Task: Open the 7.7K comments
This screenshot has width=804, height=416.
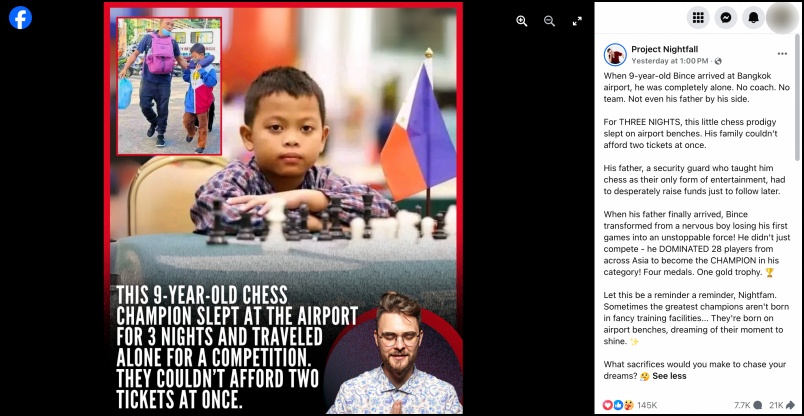Action: coord(748,405)
